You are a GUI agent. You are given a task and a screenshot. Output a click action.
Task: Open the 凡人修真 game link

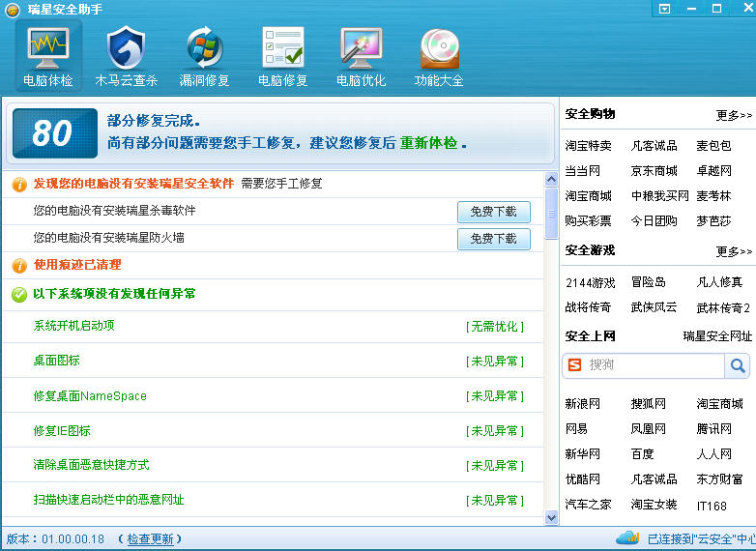(719, 282)
